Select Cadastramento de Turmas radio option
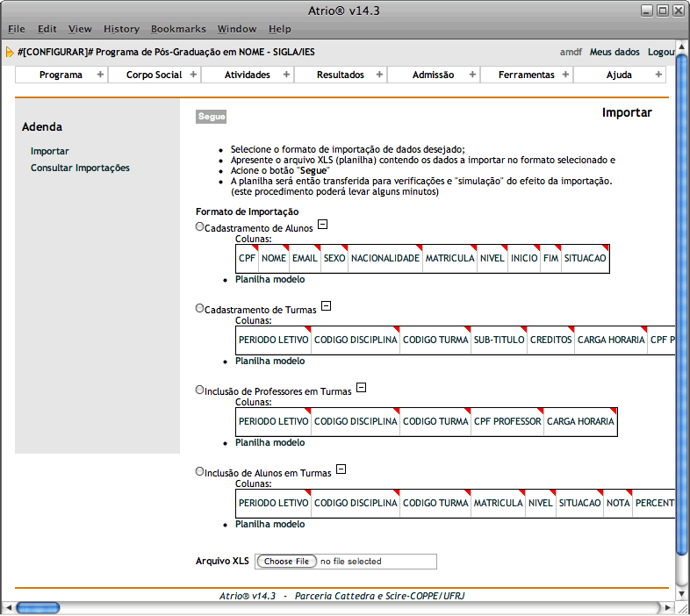This screenshot has width=690, height=616. coord(199,309)
